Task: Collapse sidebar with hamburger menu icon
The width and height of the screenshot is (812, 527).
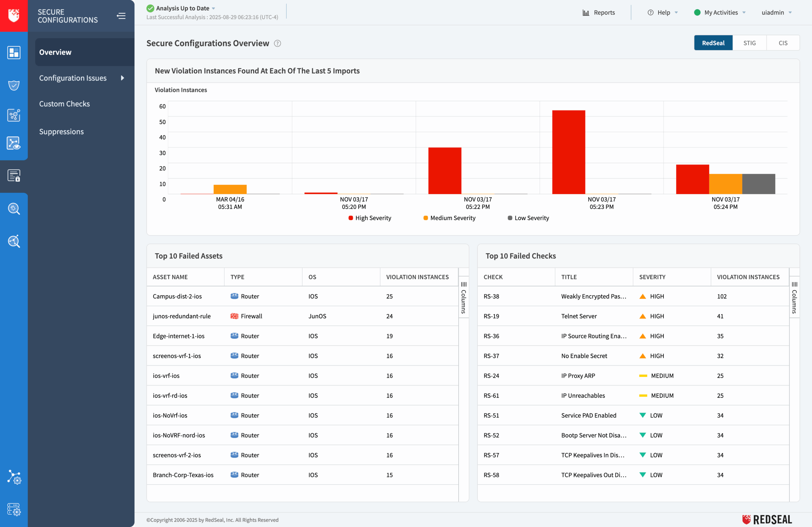Action: pyautogui.click(x=121, y=16)
